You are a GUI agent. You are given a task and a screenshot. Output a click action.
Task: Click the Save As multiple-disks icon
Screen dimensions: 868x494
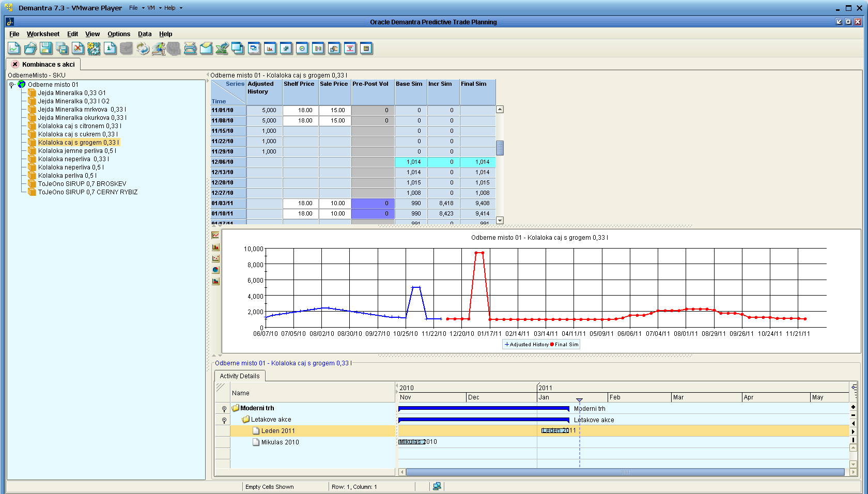point(62,49)
